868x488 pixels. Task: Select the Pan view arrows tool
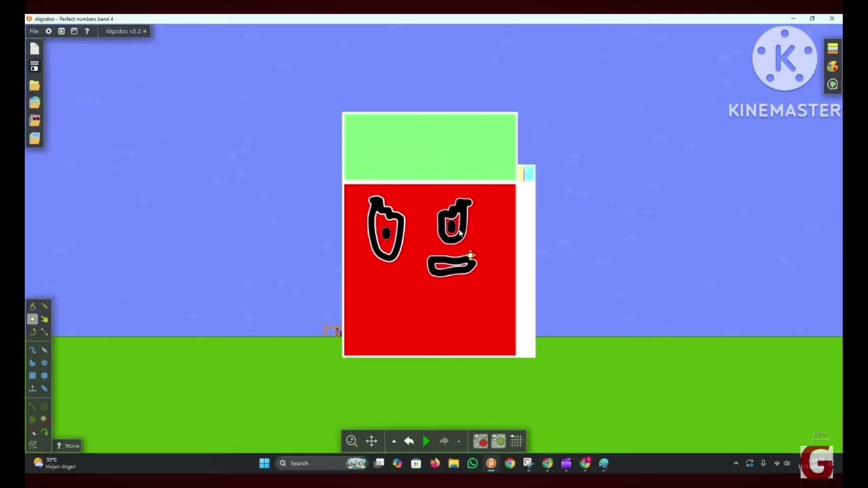[371, 441]
